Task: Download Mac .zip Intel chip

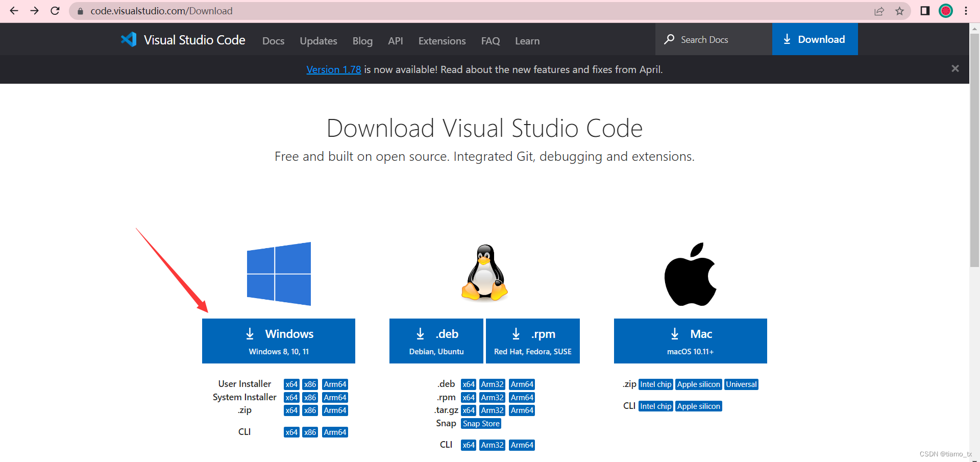Action: [656, 384]
